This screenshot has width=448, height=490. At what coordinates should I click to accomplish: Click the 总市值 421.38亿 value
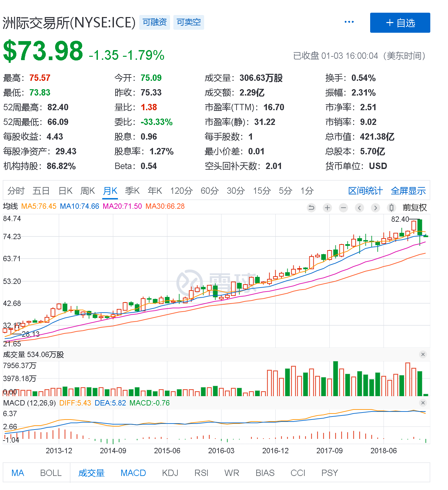click(x=377, y=137)
